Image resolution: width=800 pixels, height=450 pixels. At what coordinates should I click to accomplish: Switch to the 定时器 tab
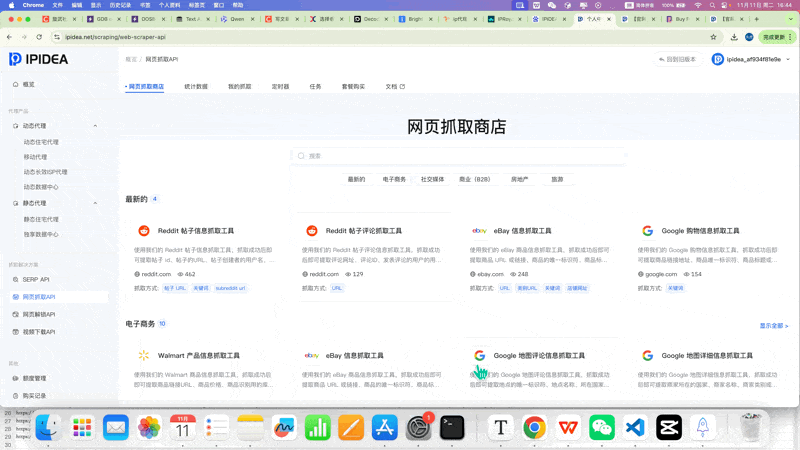click(x=280, y=87)
